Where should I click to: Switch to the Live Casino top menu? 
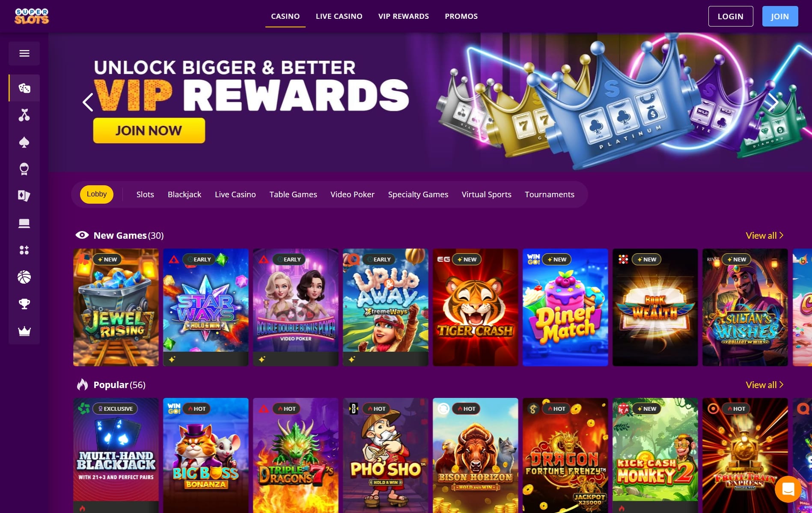[x=339, y=16]
